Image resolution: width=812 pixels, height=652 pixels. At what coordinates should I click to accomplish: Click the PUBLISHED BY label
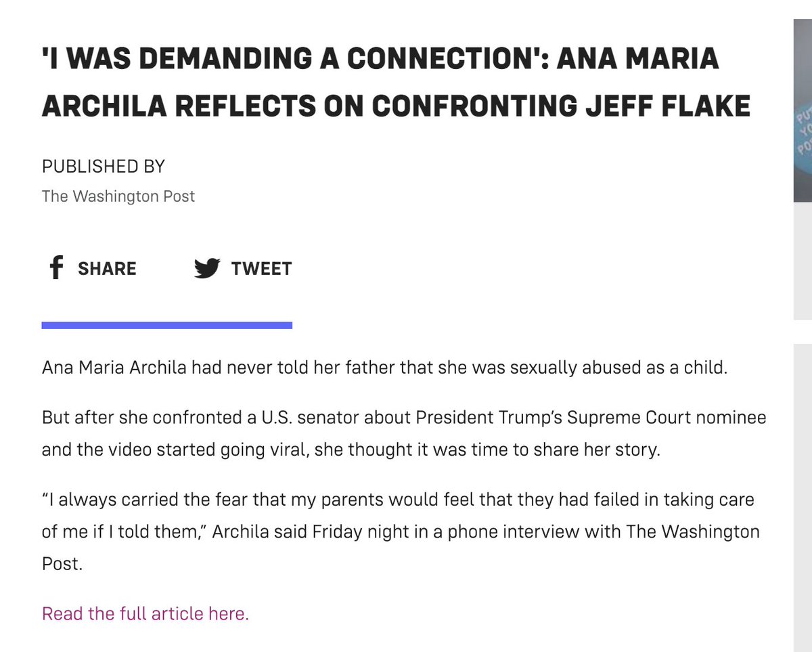(104, 166)
